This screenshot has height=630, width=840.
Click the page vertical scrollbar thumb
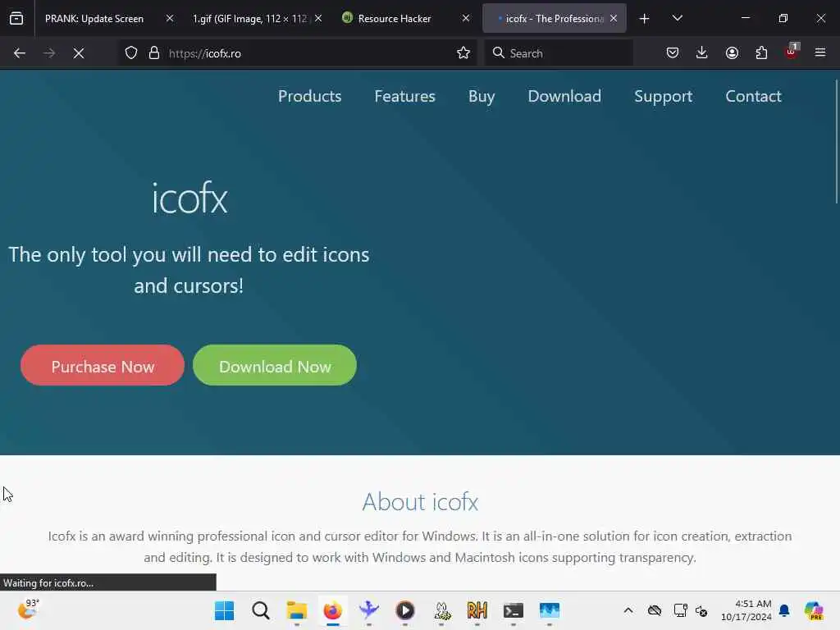(x=836, y=141)
